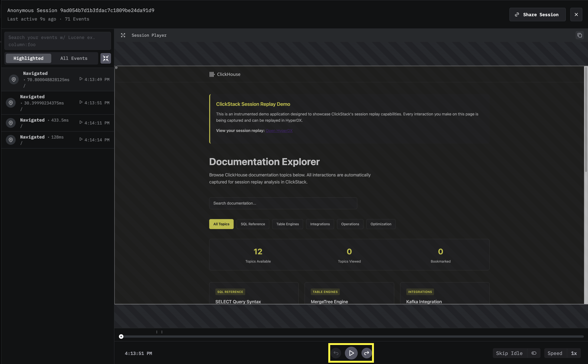The image size is (588, 364).
Task: Switch to the Highlighted events filter
Action: [28, 58]
